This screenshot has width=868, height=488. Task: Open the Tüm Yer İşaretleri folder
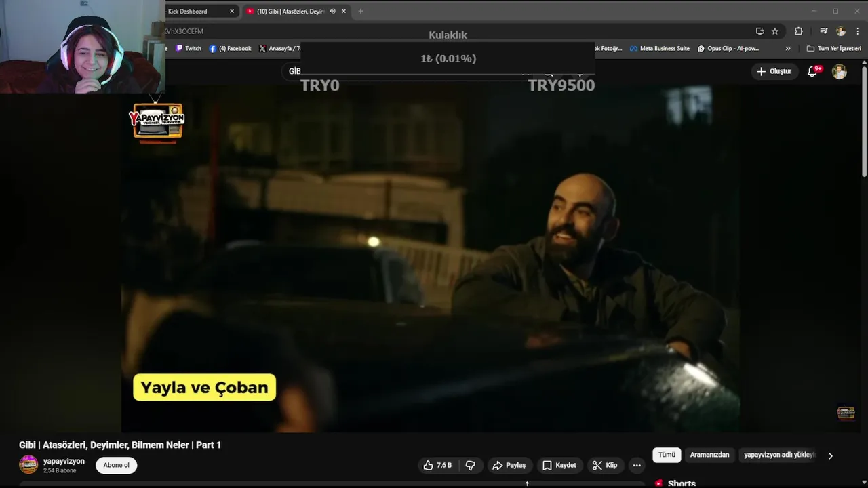[x=834, y=49]
